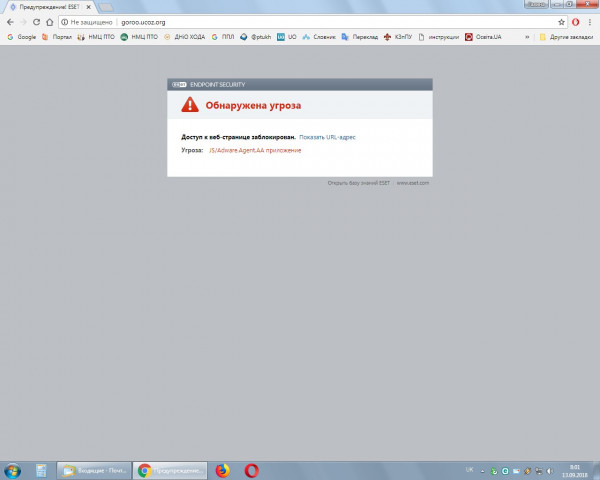600x480 pixels.
Task: Open the Другие закладки folder
Action: (566, 37)
